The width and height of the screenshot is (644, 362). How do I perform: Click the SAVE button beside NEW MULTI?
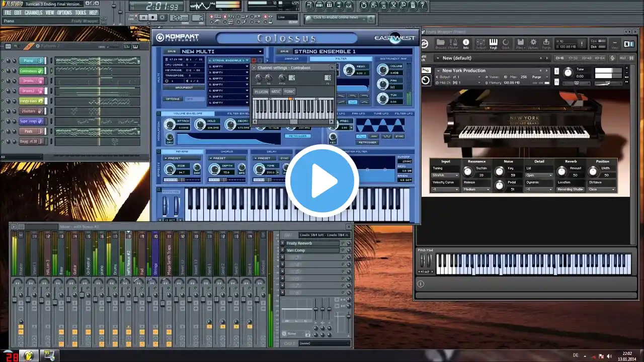[x=172, y=51]
